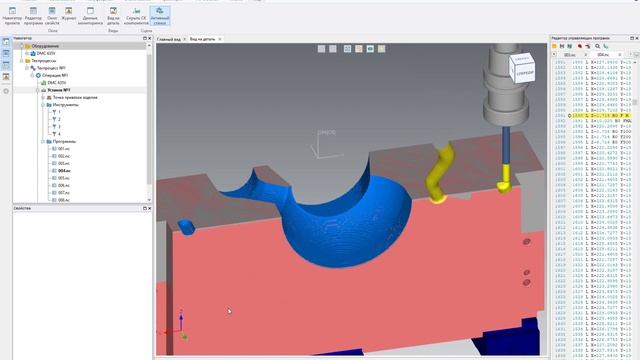Viewport: 640px width, 360px height.
Task: Open program 003.nc in the tree
Action: click(61, 164)
